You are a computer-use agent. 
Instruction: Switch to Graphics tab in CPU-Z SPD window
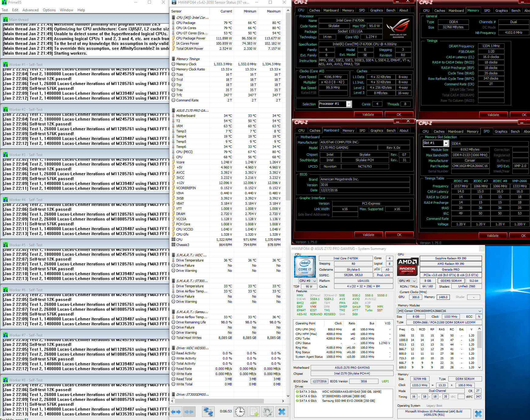(x=501, y=131)
